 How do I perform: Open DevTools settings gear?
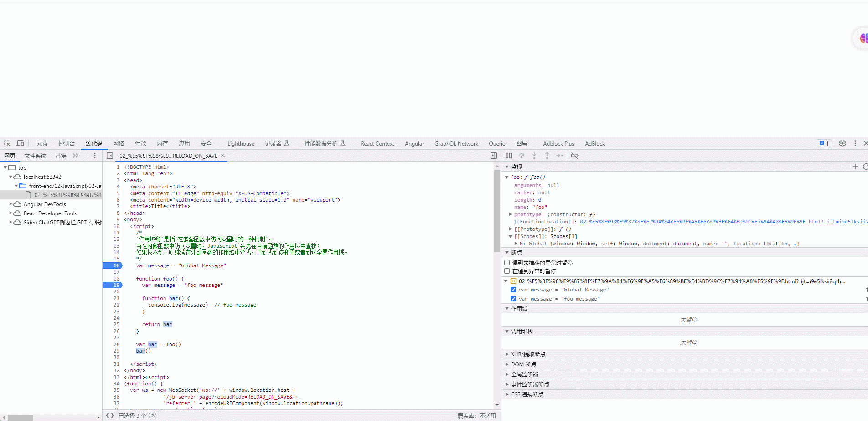[x=842, y=143]
